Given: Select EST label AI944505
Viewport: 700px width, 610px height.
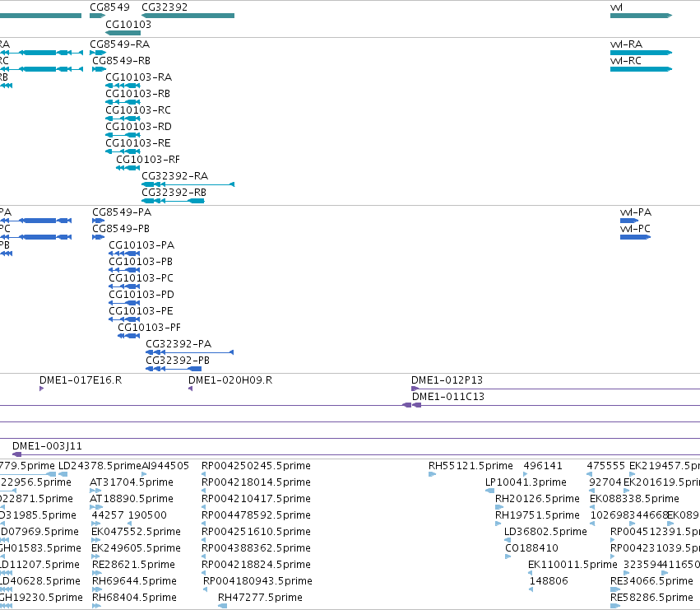Looking at the screenshot, I should point(165,466).
